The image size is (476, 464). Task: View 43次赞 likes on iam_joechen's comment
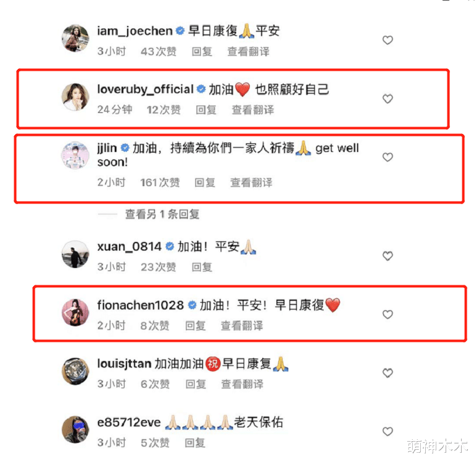point(159,51)
